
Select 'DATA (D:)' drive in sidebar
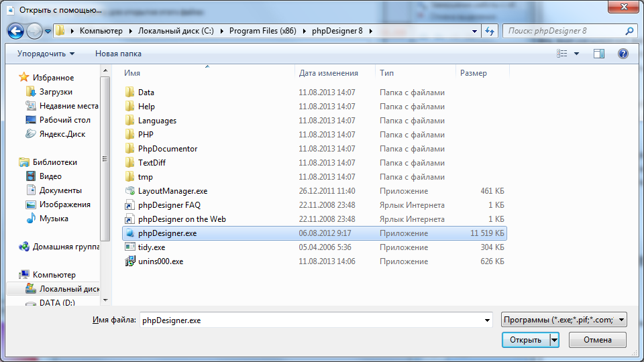(57, 302)
